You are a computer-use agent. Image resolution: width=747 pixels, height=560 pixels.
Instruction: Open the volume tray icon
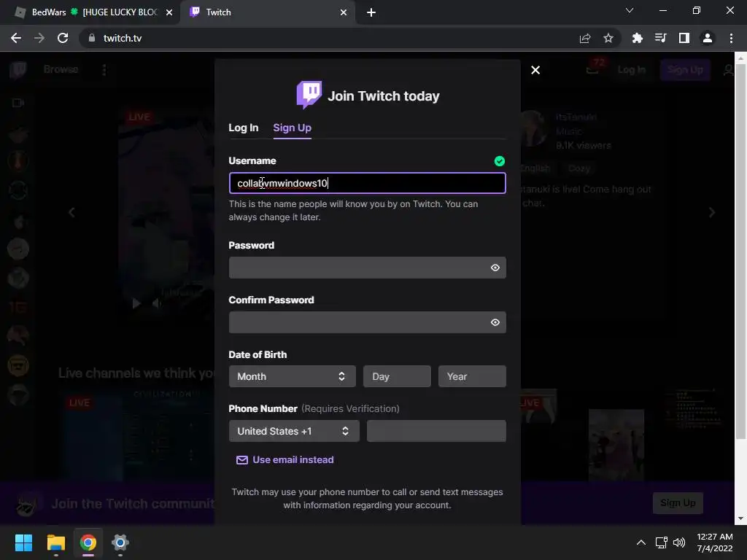pos(679,542)
